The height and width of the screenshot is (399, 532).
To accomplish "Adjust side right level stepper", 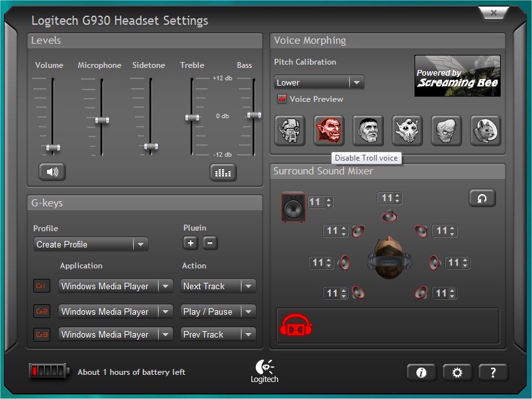I will click(x=465, y=263).
